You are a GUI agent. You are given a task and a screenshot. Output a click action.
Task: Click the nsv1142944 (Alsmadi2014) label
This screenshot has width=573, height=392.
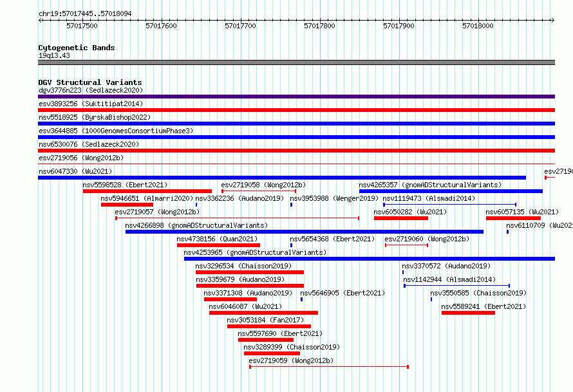pos(449,279)
